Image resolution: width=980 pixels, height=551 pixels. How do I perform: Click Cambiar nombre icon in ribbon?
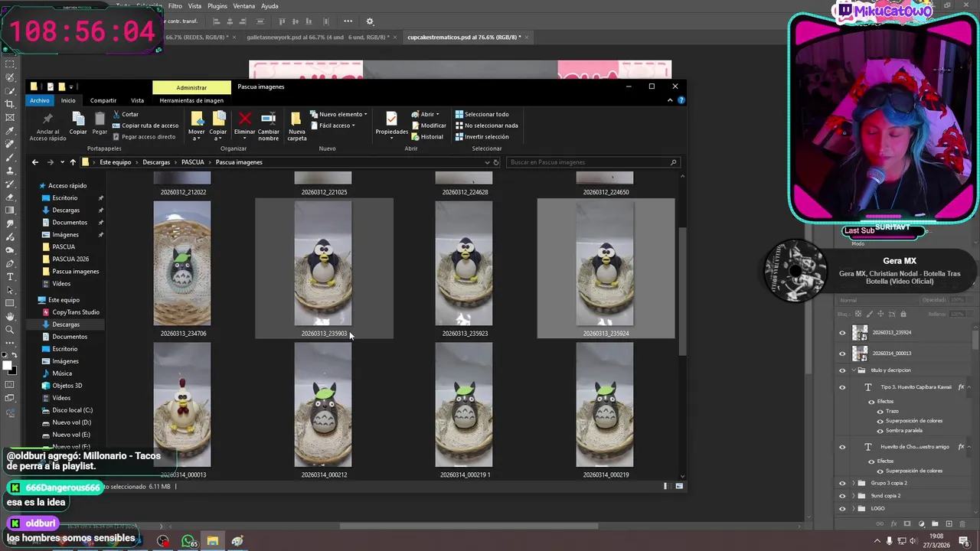point(269,119)
